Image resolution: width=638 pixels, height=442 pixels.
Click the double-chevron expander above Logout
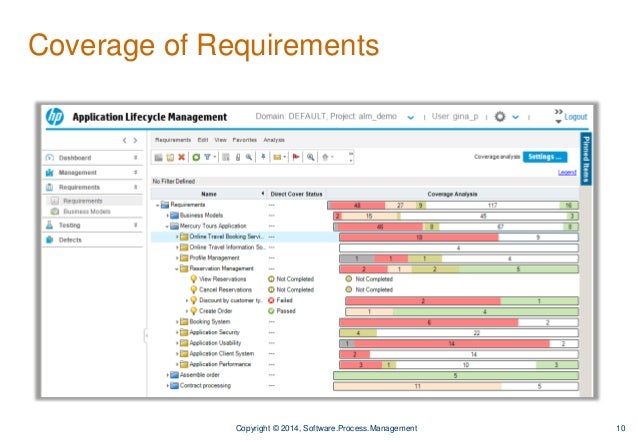pyautogui.click(x=559, y=112)
